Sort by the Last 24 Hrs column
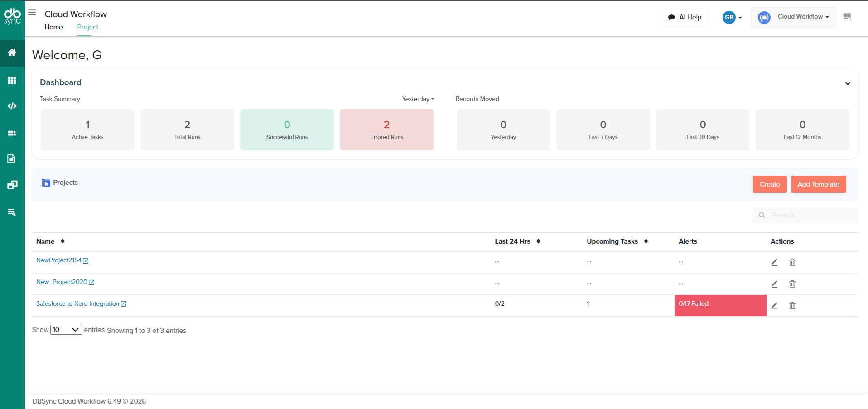868x409 pixels. (517, 241)
